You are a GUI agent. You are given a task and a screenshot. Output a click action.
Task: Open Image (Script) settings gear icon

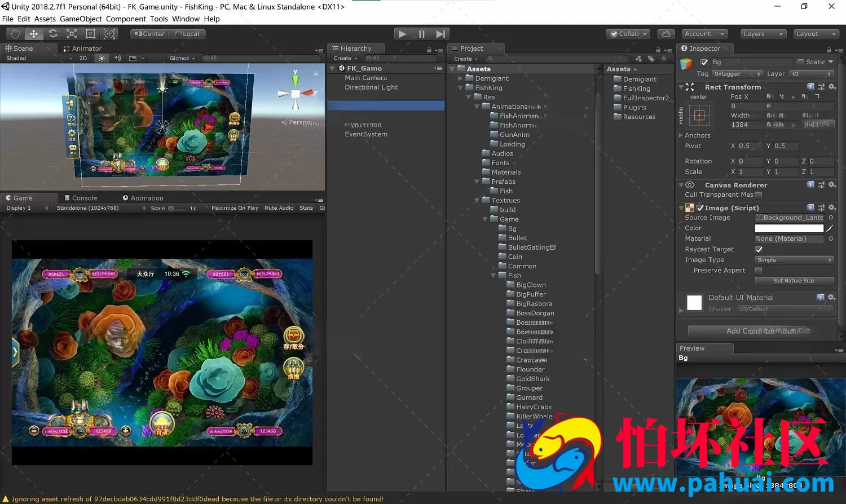pos(832,207)
